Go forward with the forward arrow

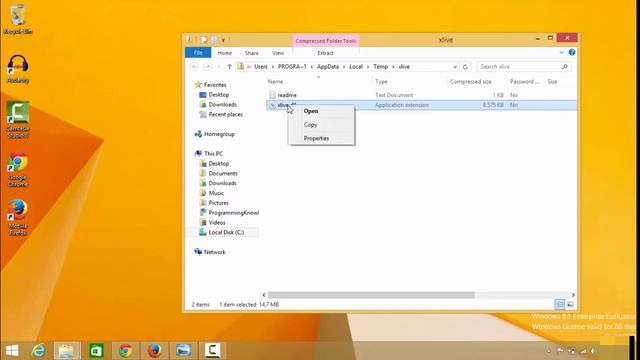pyautogui.click(x=208, y=67)
